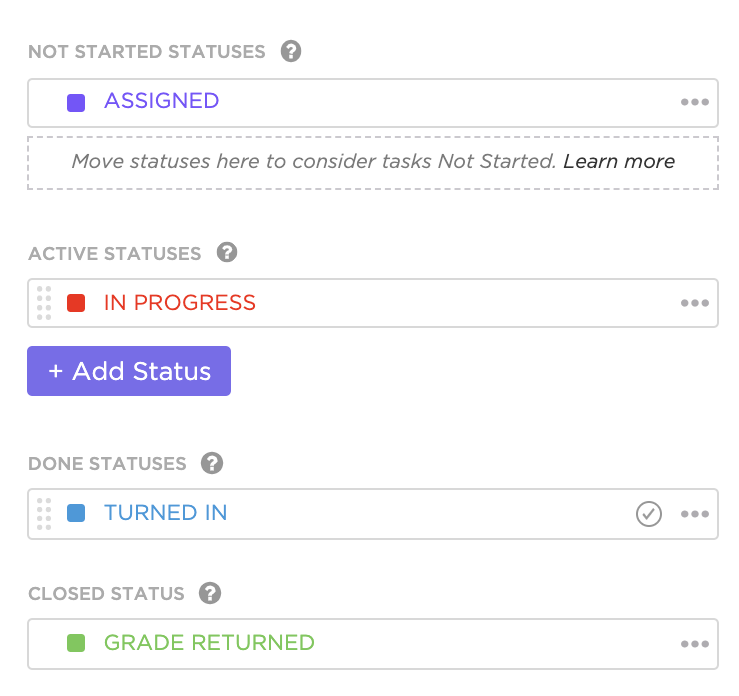The image size is (739, 696).
Task: Click help icon beside Not Started Statuses
Action: coord(291,51)
